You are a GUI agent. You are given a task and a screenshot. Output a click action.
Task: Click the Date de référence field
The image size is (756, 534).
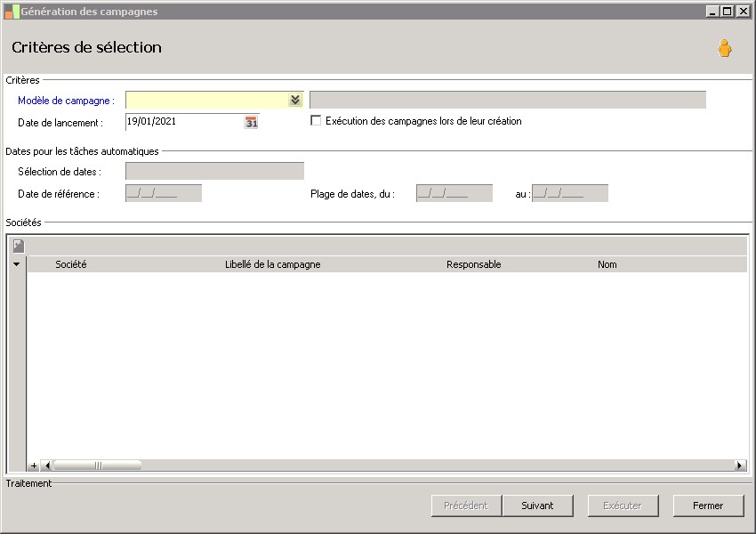pos(164,193)
